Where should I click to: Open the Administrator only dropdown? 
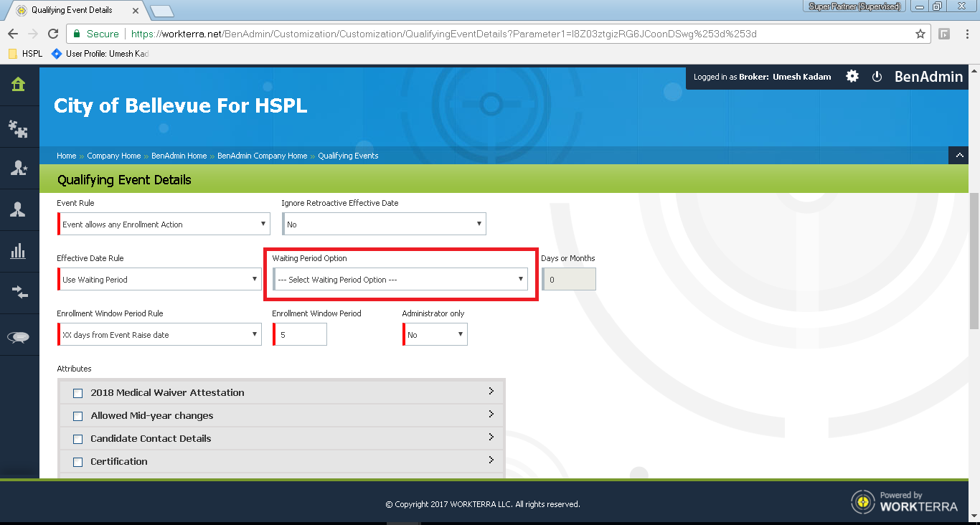click(x=435, y=334)
